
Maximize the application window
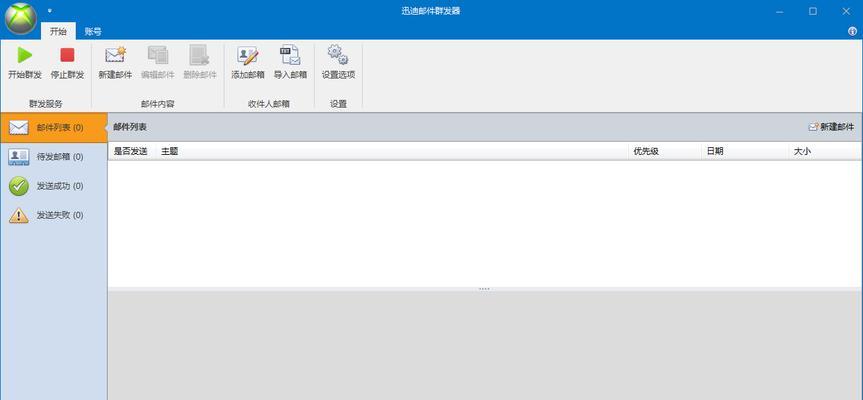[x=812, y=11]
